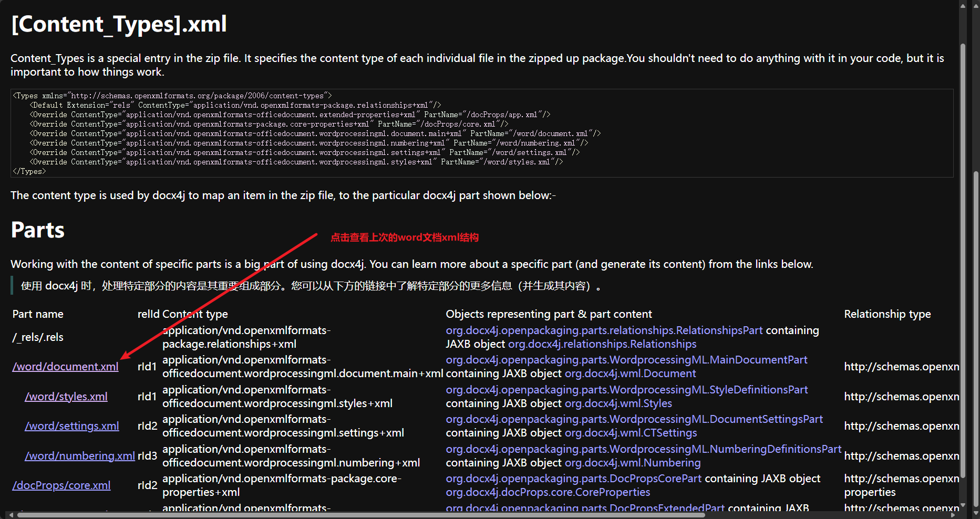Screen dimensions: 980x519
Task: Click the relationship type URL in the /word/settings.xml row
Action: tap(902, 426)
